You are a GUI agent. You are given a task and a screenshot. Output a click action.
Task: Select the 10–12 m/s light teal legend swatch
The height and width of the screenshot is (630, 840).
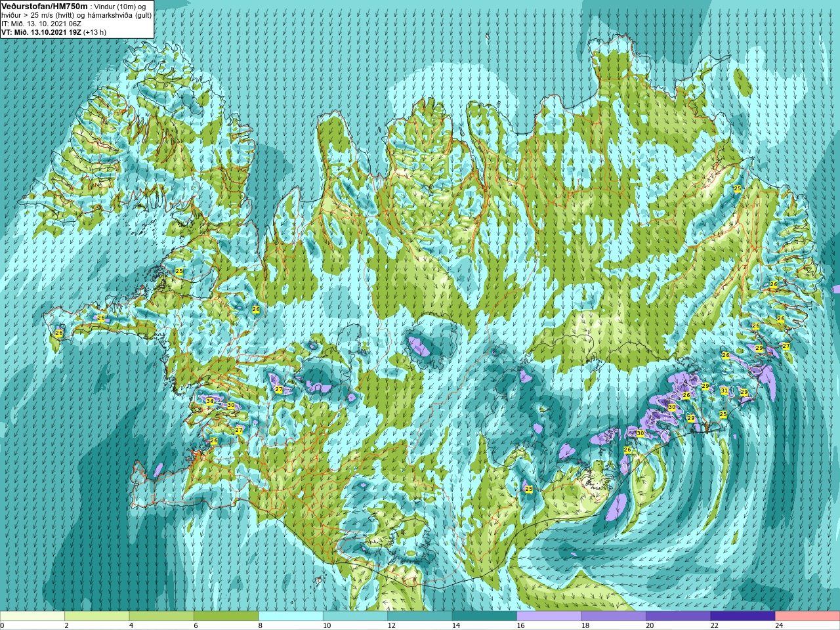(355, 616)
